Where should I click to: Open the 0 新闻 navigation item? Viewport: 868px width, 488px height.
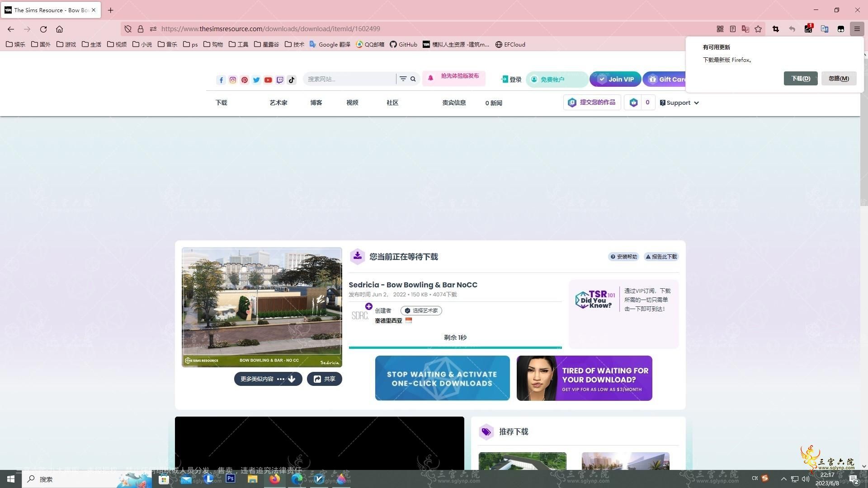coord(494,103)
